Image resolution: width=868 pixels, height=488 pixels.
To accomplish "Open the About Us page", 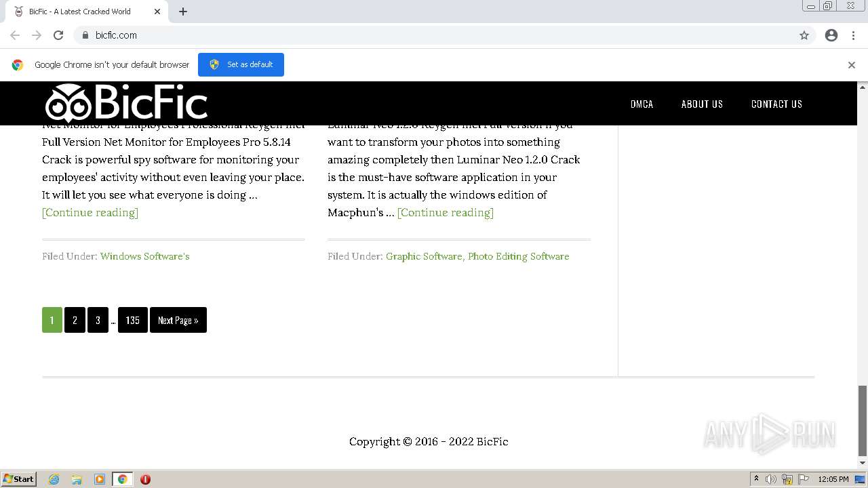I will [x=702, y=104].
